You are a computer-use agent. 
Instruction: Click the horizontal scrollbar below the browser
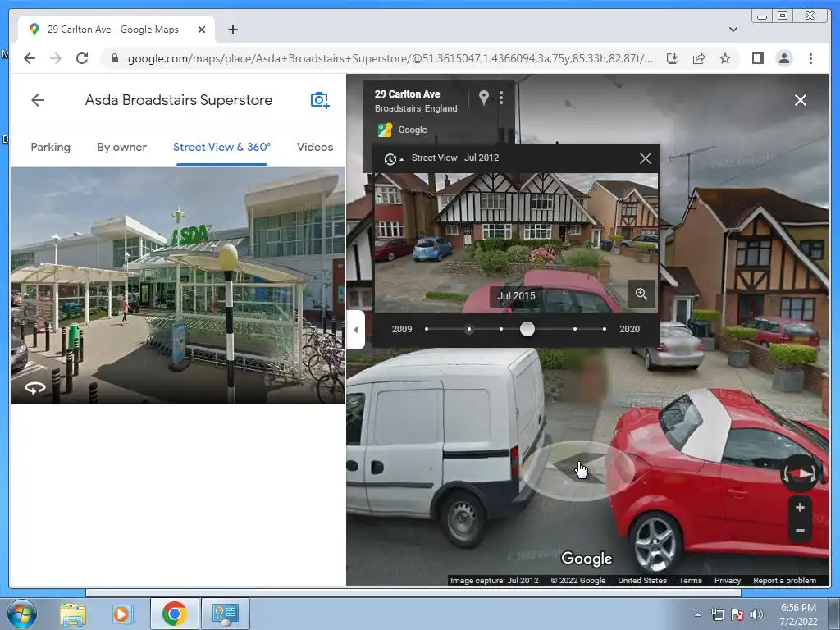(413, 592)
